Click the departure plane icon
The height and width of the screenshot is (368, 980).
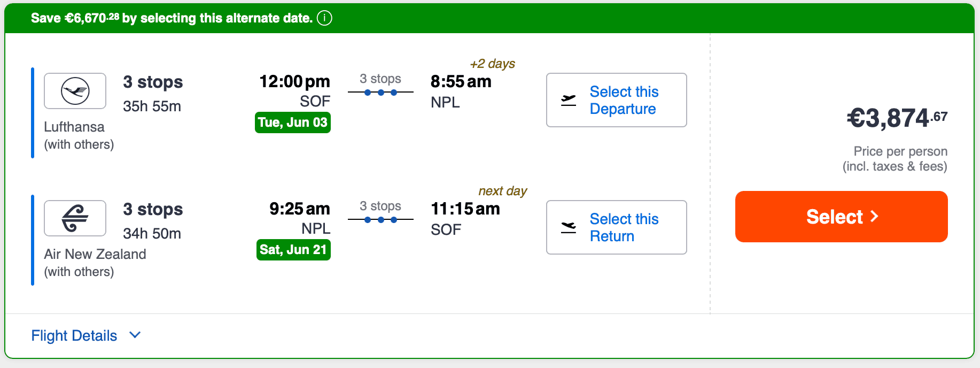click(569, 100)
